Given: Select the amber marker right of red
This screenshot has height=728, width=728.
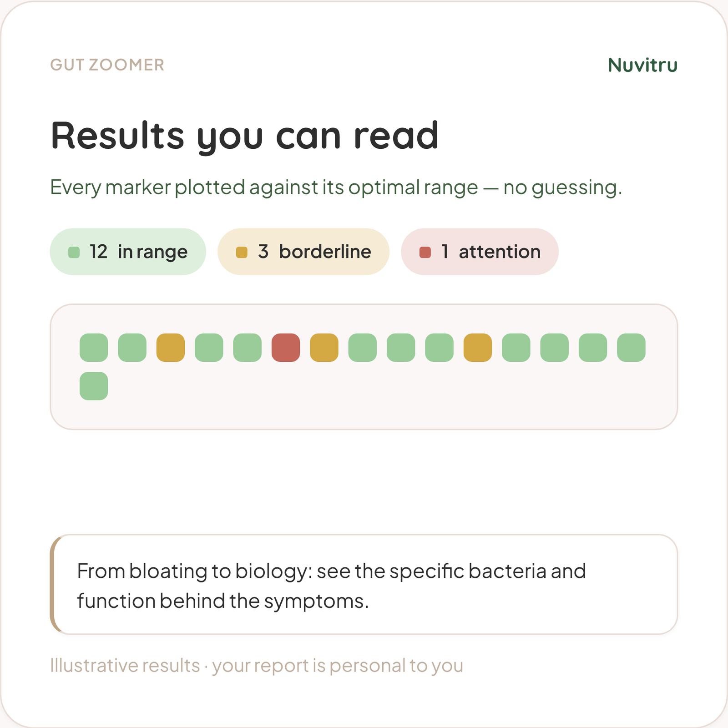Looking at the screenshot, I should pyautogui.click(x=324, y=348).
